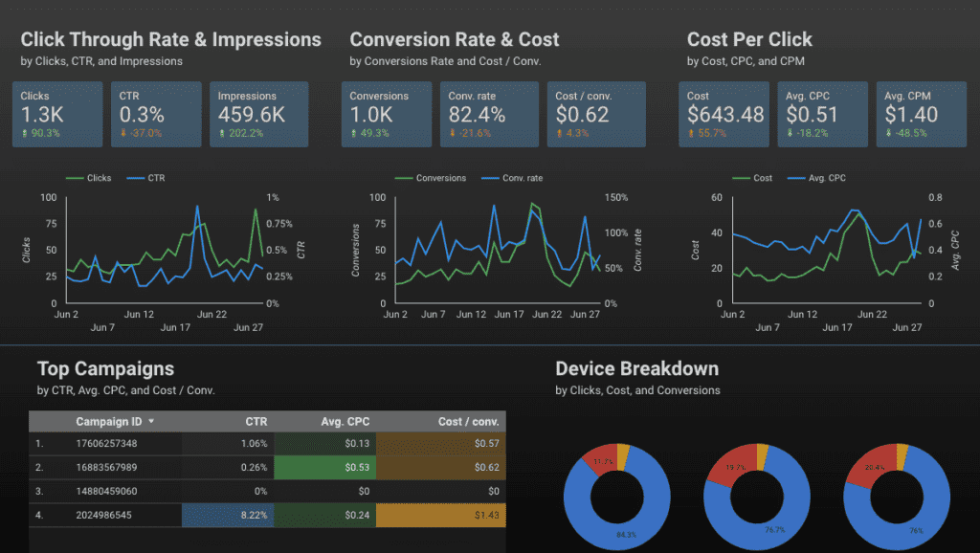Click the red down arrow under Avg. CPC
This screenshot has width=980, height=553.
(792, 135)
